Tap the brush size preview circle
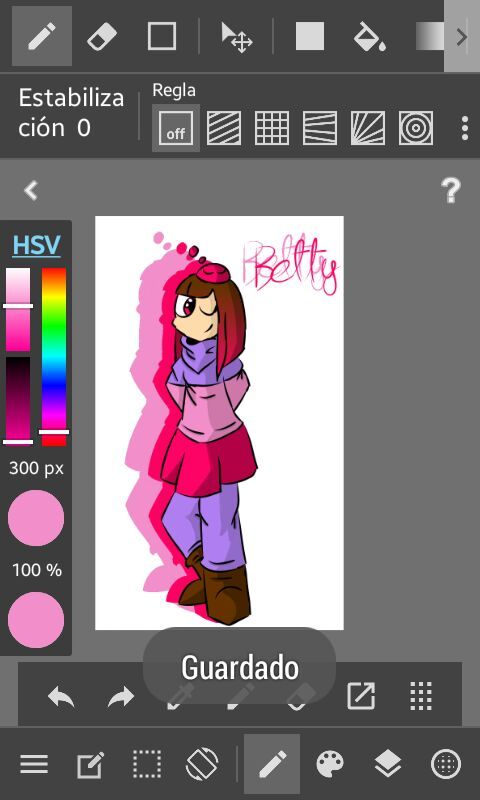 pos(36,518)
